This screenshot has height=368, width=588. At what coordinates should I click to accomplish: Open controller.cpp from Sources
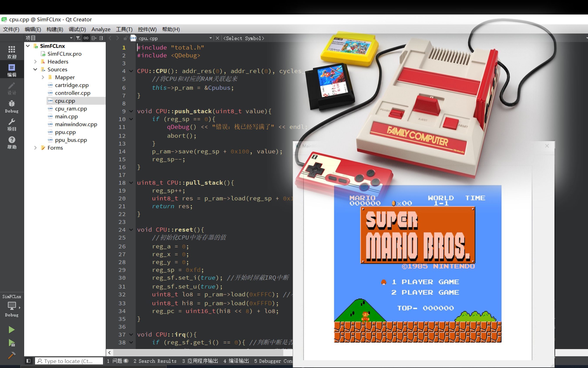[x=72, y=93]
